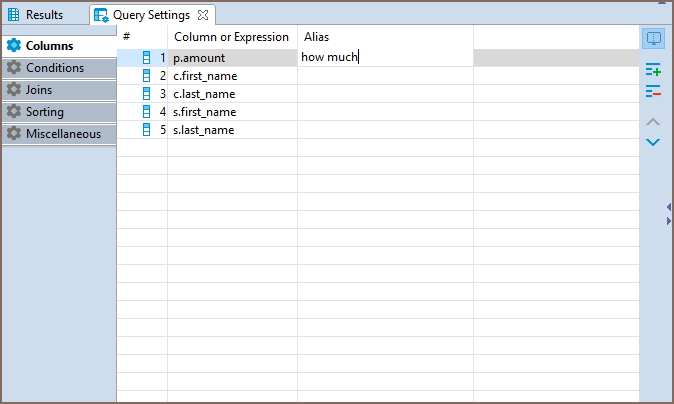
Task: Move selected column down with down chevron
Action: (x=653, y=142)
